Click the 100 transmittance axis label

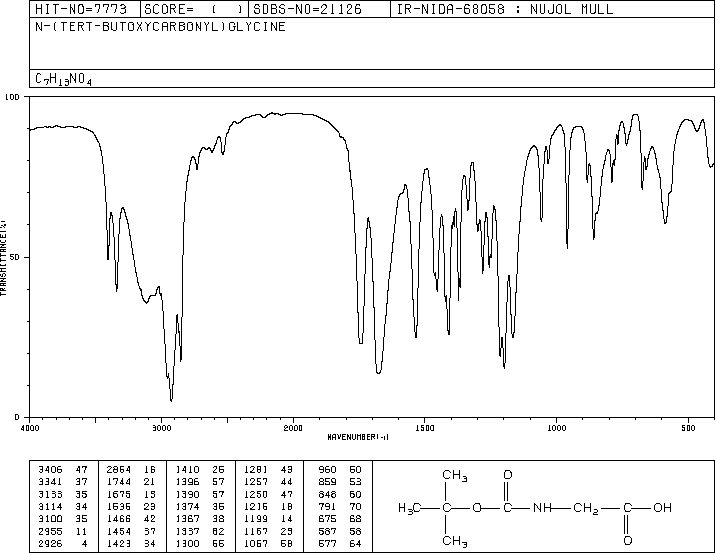pos(12,97)
